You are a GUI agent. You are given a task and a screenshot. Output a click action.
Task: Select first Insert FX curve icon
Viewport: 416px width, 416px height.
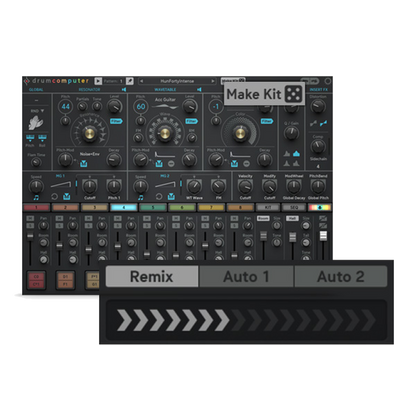point(313,124)
